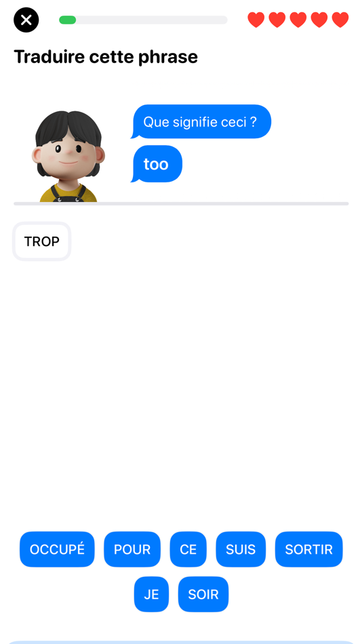Screen dimensions: 362x644
Task: Choose the JE word tile
Action: pos(151,595)
